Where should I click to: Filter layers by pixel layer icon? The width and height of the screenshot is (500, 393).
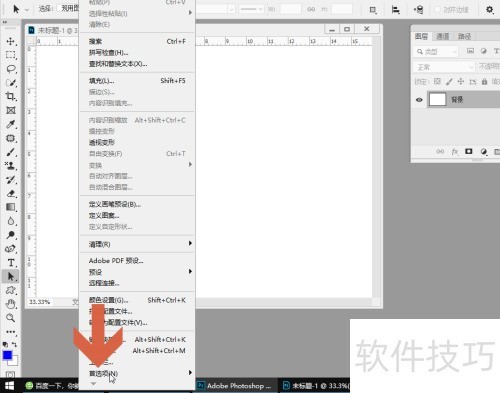(470, 51)
